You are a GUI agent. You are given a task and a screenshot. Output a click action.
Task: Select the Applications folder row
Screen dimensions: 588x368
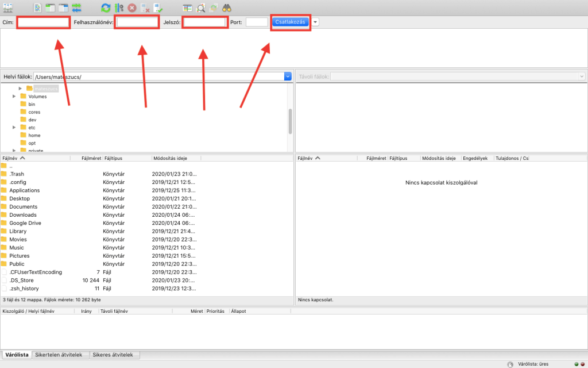[x=147, y=190]
